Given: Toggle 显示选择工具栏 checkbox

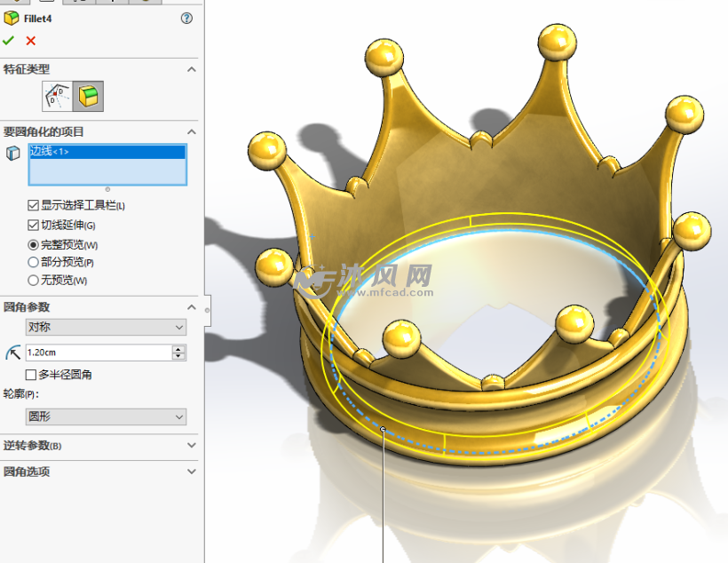Looking at the screenshot, I should pyautogui.click(x=33, y=205).
